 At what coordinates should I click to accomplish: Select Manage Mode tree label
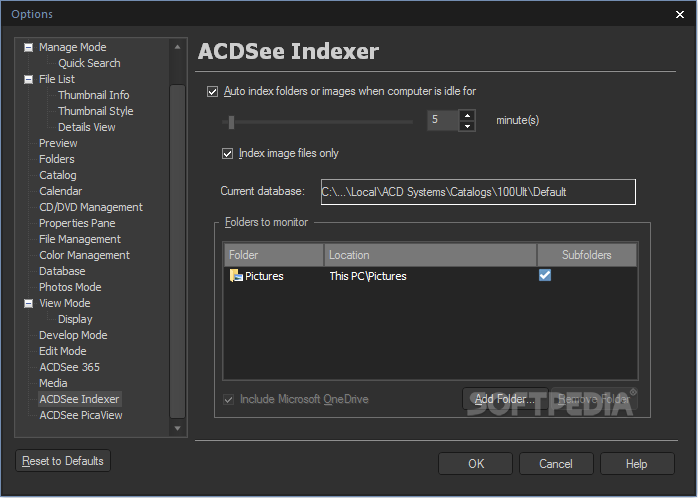73,47
